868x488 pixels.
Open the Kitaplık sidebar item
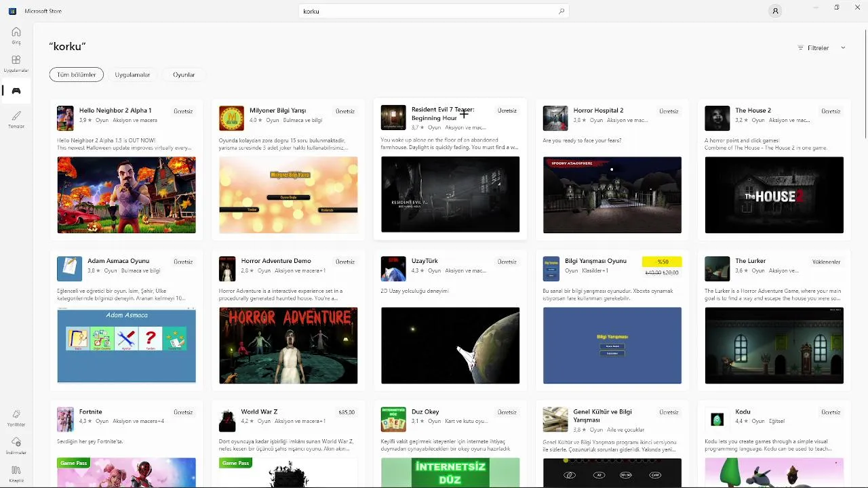point(16,473)
